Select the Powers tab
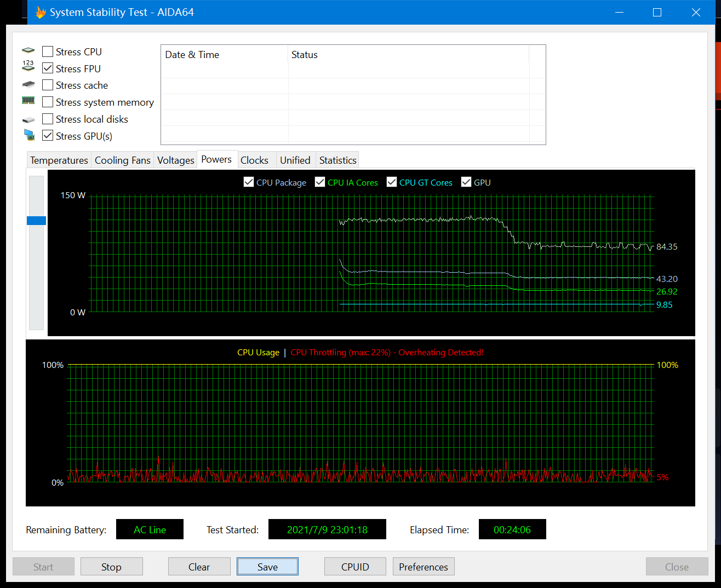721x588 pixels. [x=216, y=159]
